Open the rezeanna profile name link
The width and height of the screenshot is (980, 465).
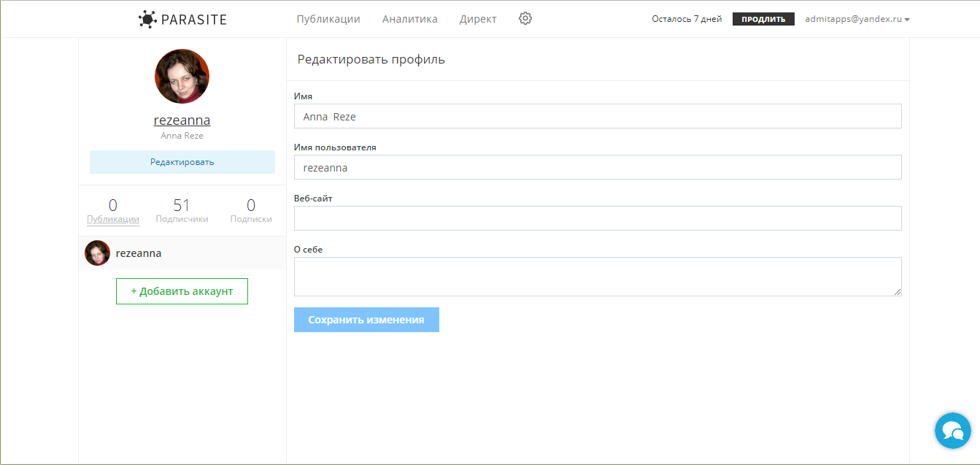182,120
